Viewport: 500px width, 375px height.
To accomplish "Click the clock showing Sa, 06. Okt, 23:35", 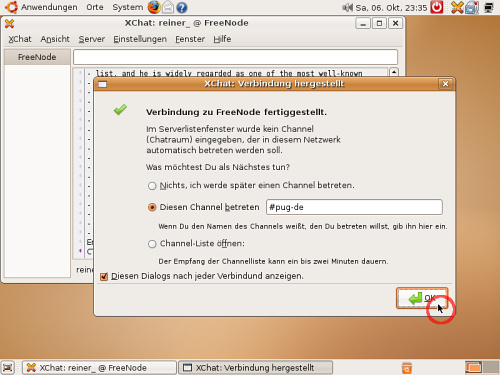I will [391, 7].
